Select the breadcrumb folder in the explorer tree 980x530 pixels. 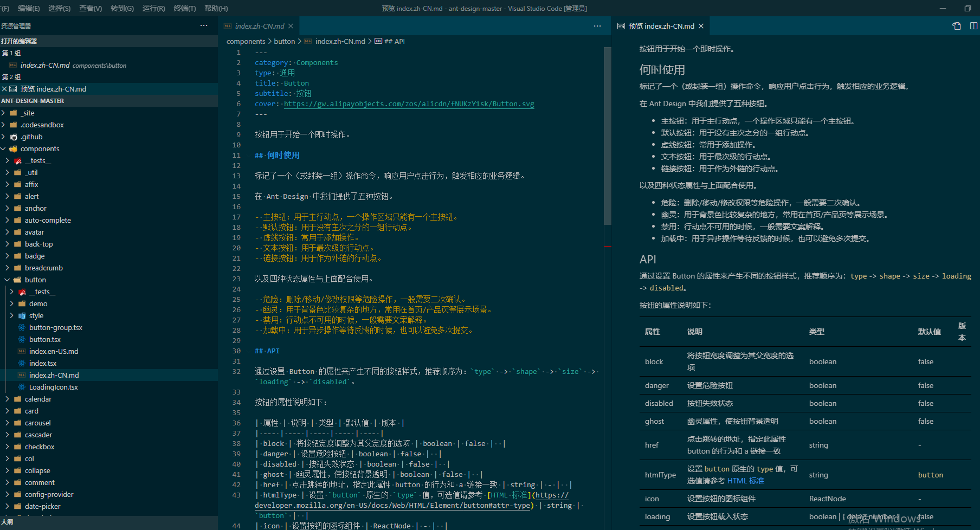point(109,268)
